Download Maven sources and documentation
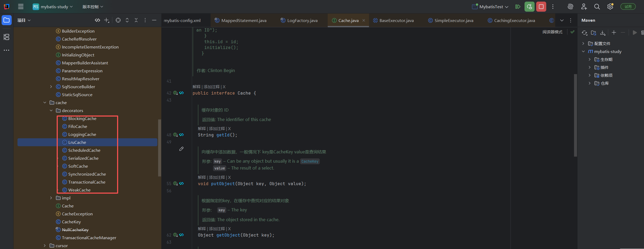 click(x=603, y=33)
